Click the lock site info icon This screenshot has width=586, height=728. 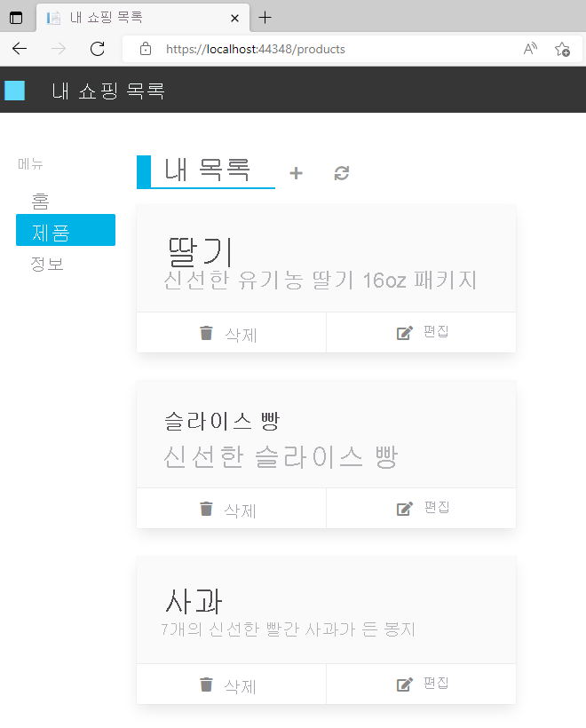pyautogui.click(x=146, y=49)
